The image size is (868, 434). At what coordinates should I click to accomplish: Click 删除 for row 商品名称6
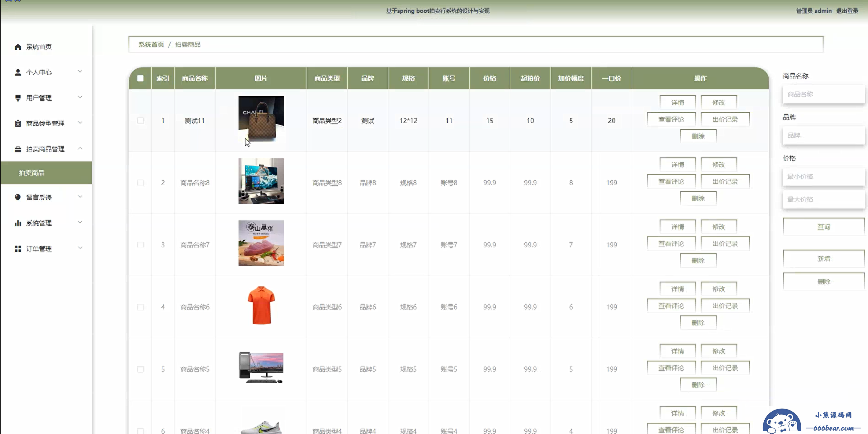[698, 323]
